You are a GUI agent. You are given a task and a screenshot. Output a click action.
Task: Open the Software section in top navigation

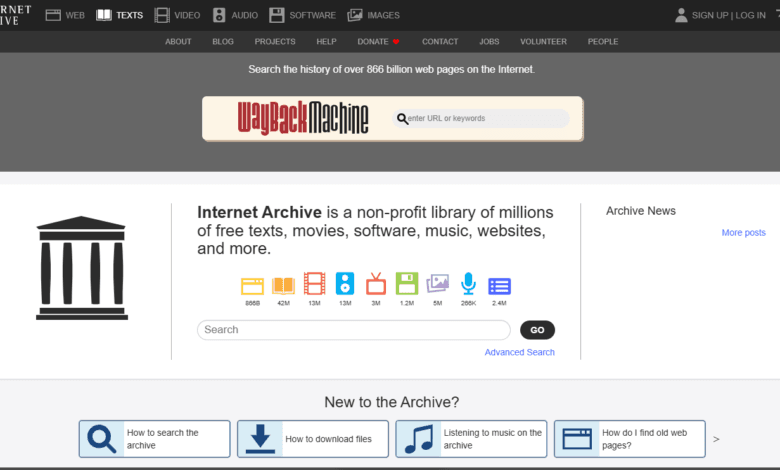coord(302,15)
